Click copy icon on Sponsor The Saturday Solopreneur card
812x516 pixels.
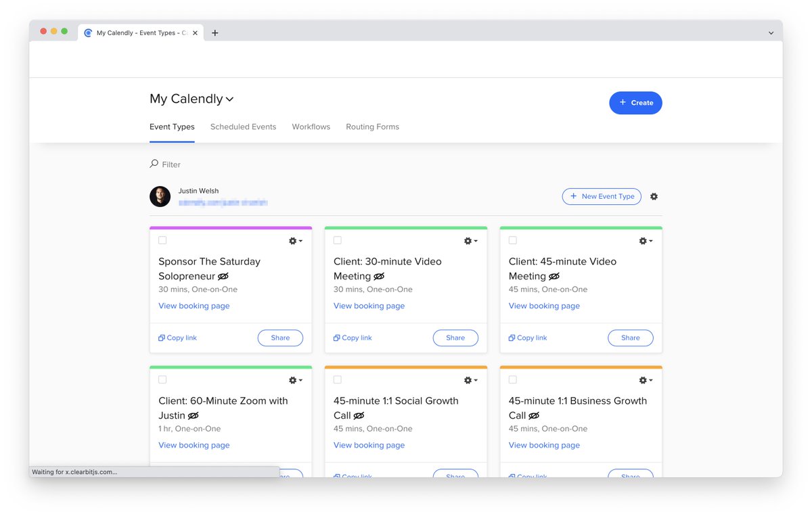pos(162,337)
